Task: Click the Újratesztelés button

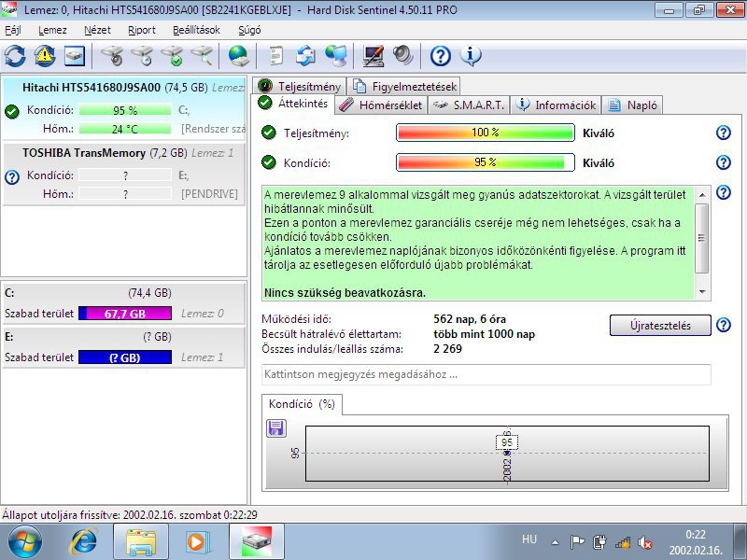Action: click(660, 325)
